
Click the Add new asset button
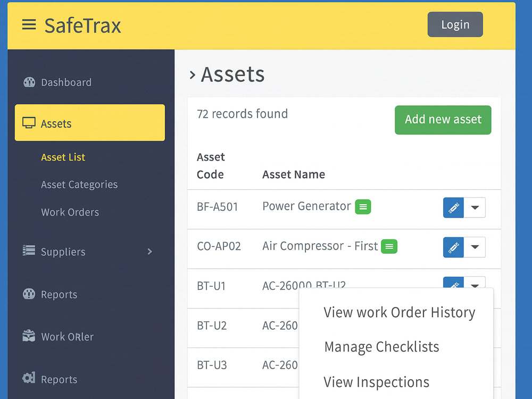click(x=443, y=120)
